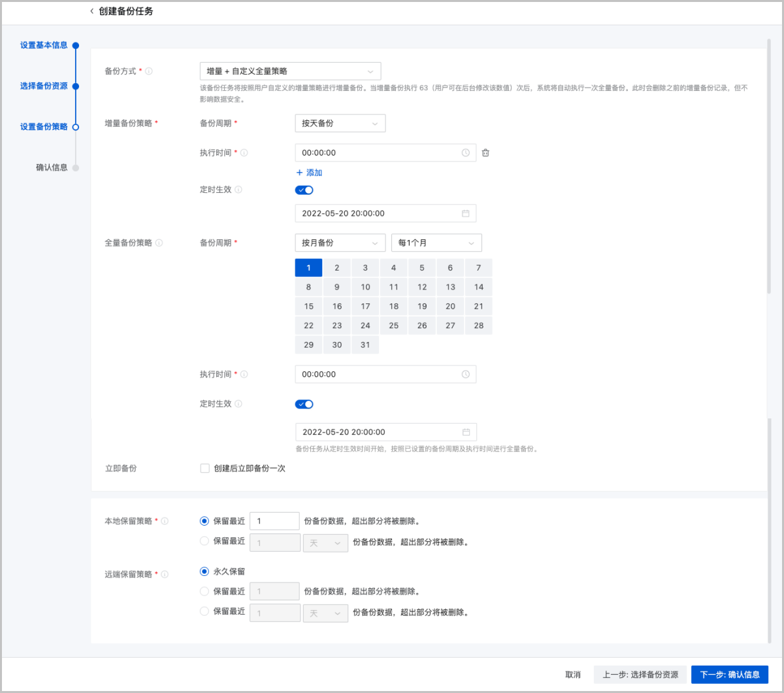Select day 15 in monthly calendar grid

click(309, 307)
